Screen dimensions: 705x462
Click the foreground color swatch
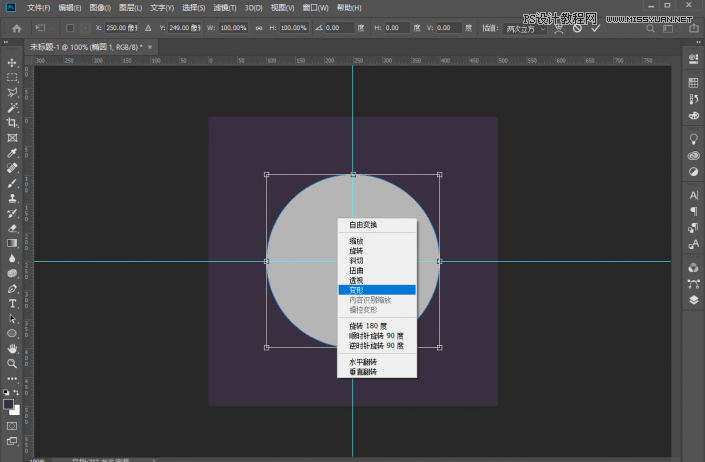[9, 404]
